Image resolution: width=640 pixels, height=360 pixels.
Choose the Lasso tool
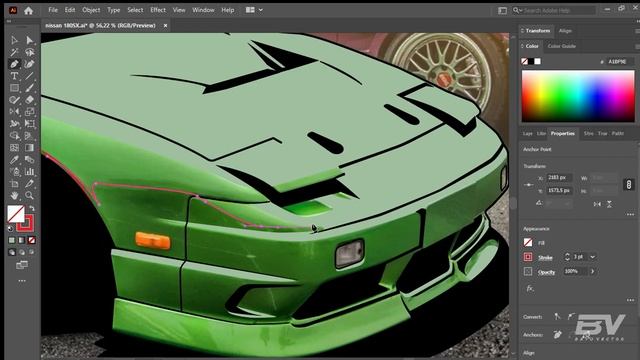click(29, 52)
